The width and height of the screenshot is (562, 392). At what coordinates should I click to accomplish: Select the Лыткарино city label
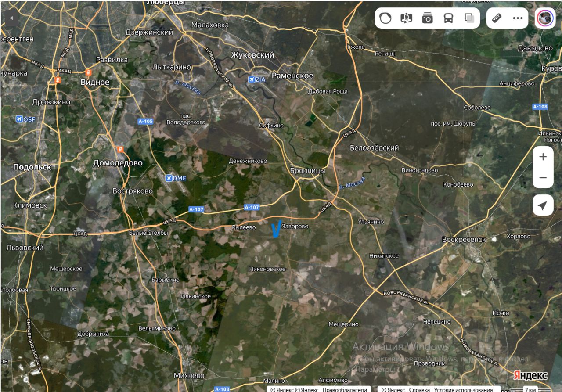point(172,67)
